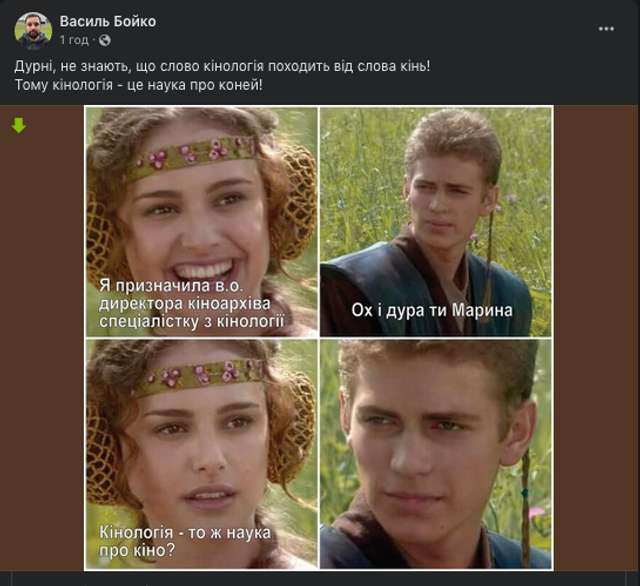This screenshot has width=640, height=586.
Task: Click the globe public-privacy icon
Action: click(x=105, y=40)
